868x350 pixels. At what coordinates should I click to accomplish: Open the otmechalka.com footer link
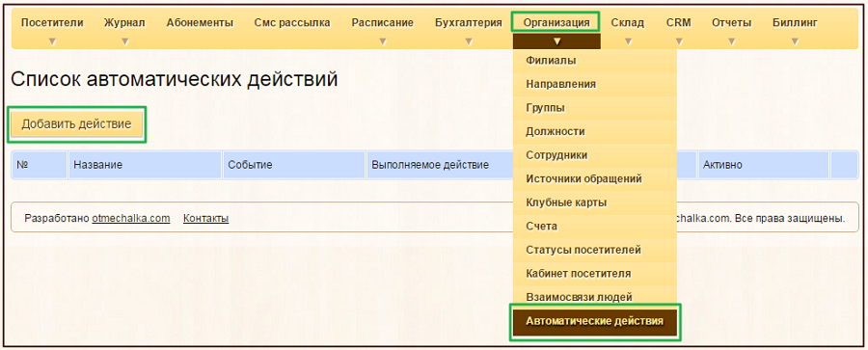130,218
